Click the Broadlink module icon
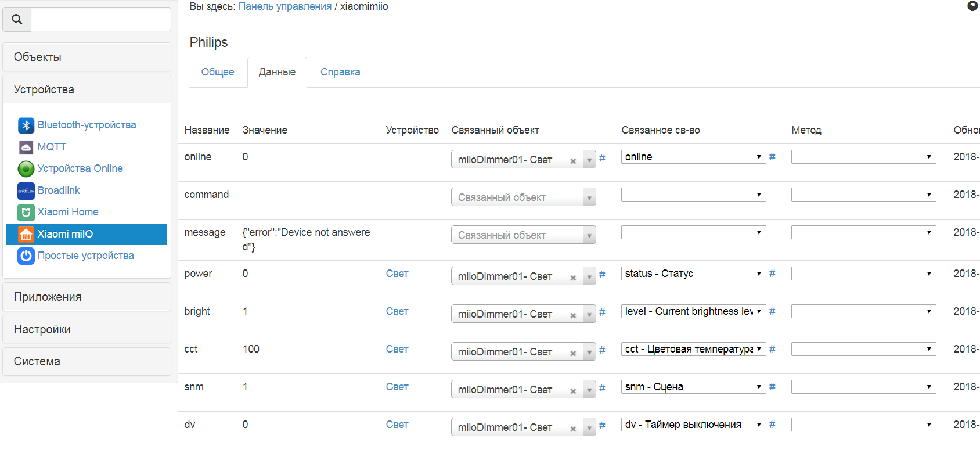The height and width of the screenshot is (464, 980). click(26, 191)
